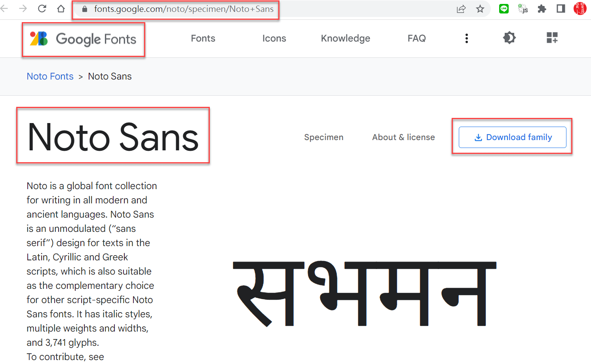Open the FAQ nav item
Screen dimensions: 591x364
pyautogui.click(x=417, y=38)
